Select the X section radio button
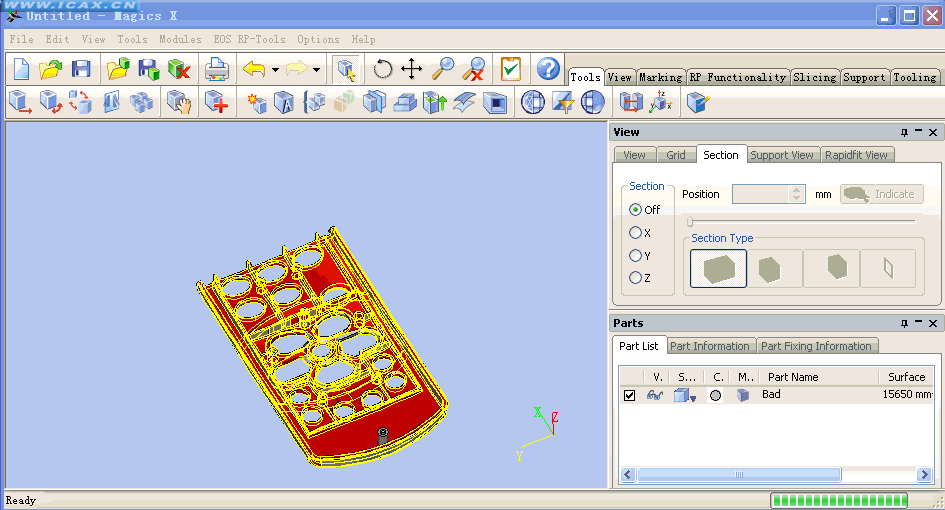945x510 pixels. point(636,233)
